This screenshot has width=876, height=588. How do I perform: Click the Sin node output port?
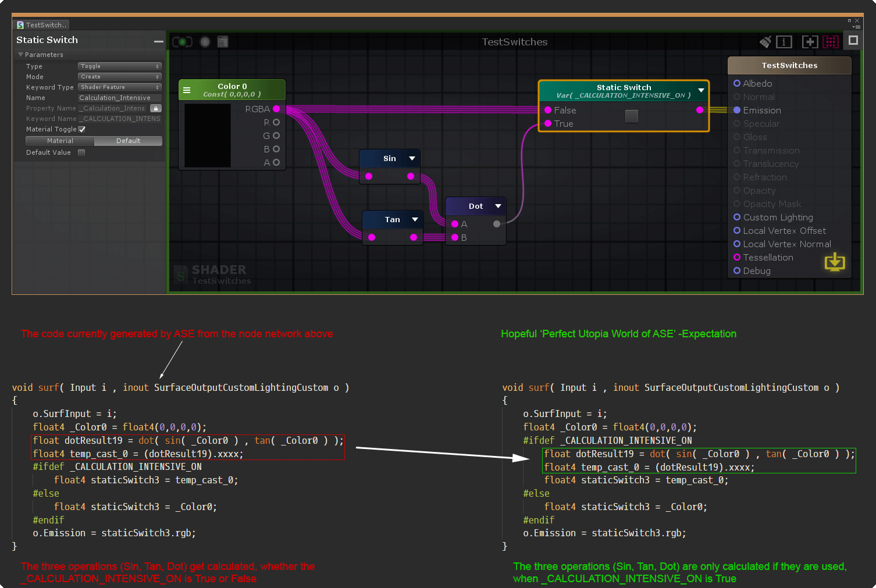pos(411,176)
